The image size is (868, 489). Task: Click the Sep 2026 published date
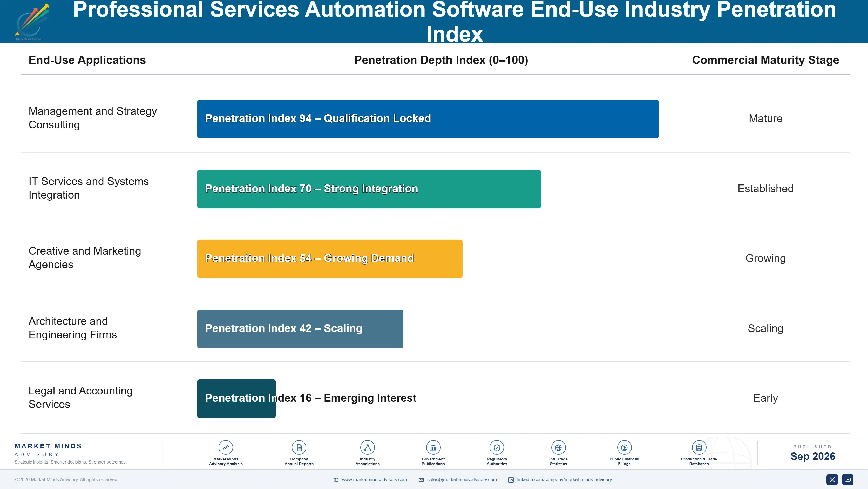pyautogui.click(x=813, y=457)
